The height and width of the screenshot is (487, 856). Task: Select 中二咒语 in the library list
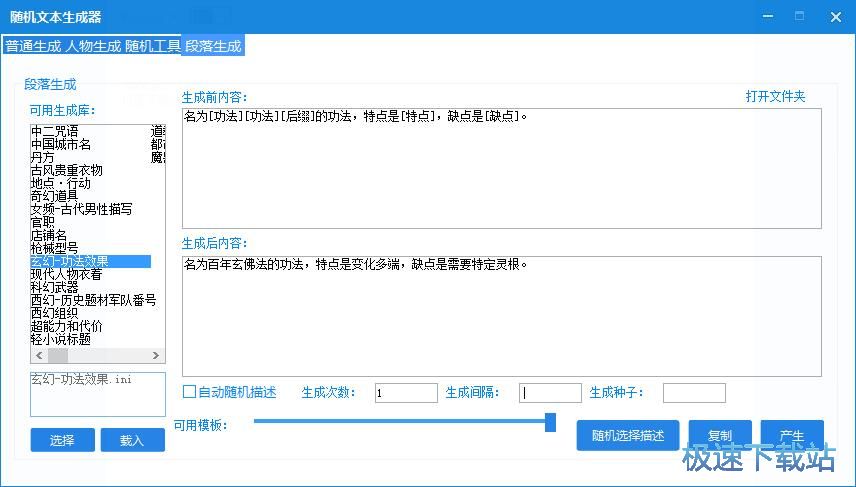tap(55, 131)
